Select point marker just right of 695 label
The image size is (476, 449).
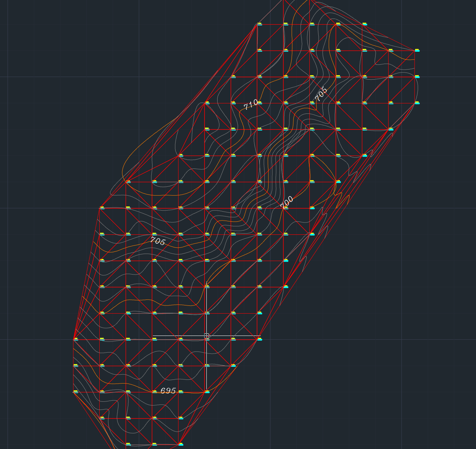[181, 391]
